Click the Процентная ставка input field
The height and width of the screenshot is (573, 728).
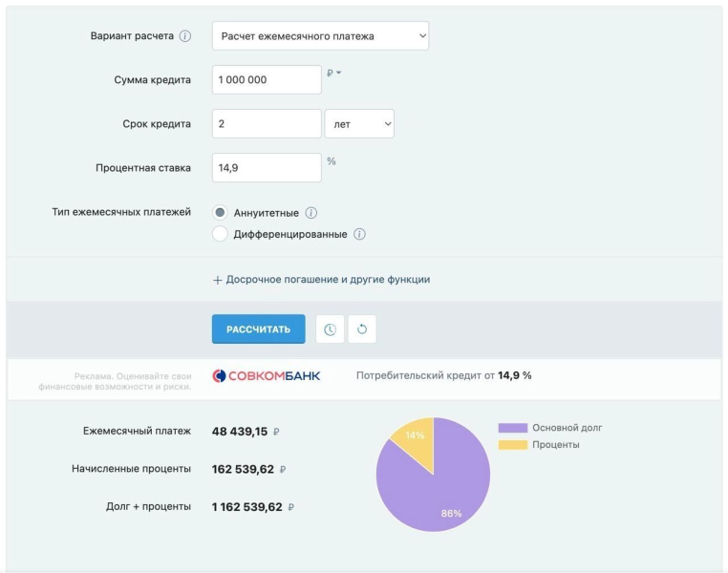(x=267, y=168)
